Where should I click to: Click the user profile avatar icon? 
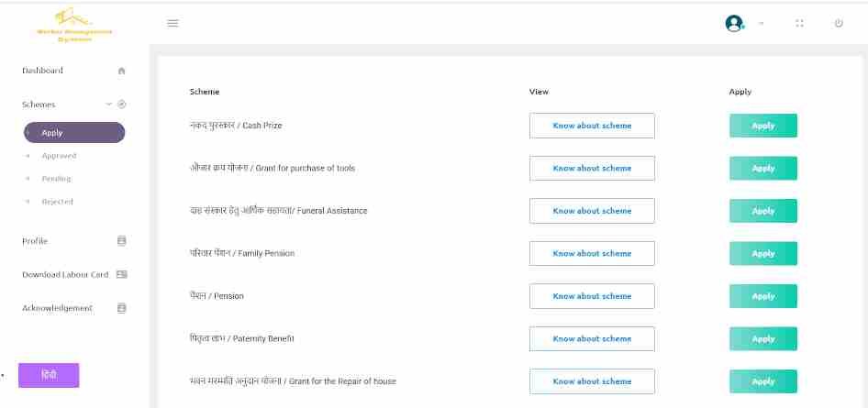(x=734, y=23)
